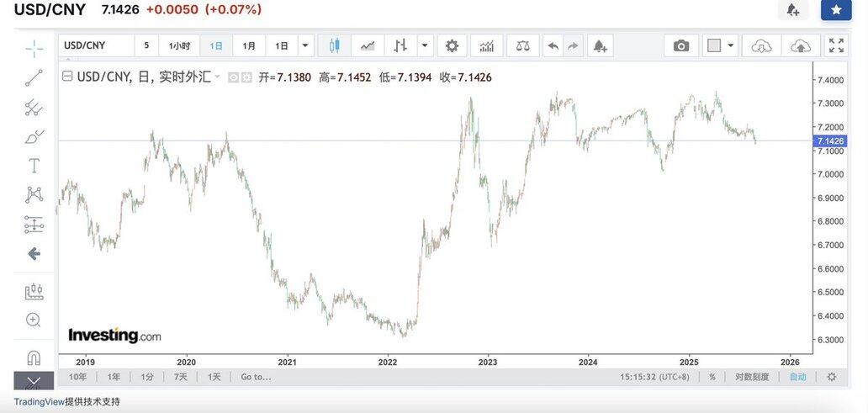
Task: Toggle fullscreen chart mode
Action: (836, 45)
